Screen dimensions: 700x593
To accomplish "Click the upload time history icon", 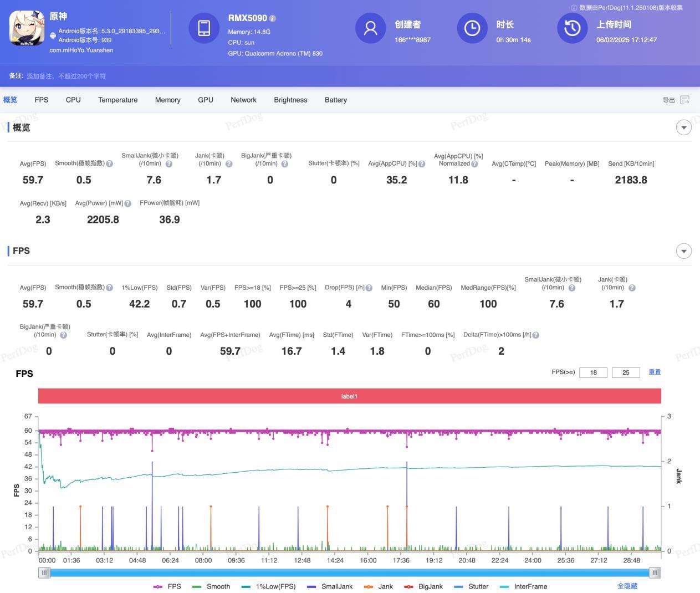I will 573,28.
